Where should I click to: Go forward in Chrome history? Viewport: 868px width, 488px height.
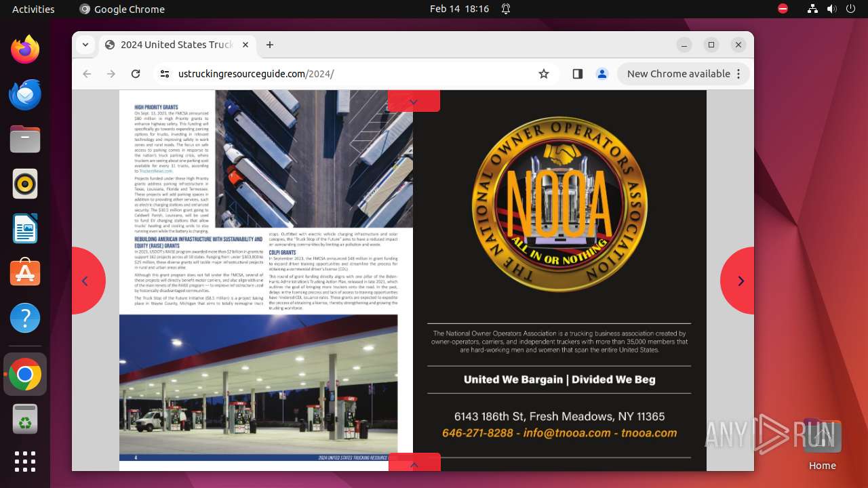[x=111, y=74]
